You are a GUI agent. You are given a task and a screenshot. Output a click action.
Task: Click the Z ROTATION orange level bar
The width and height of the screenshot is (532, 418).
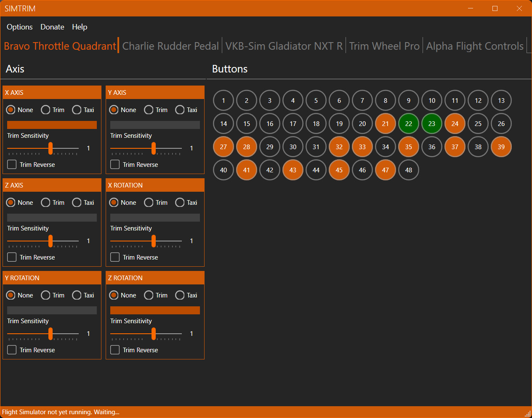pos(155,310)
